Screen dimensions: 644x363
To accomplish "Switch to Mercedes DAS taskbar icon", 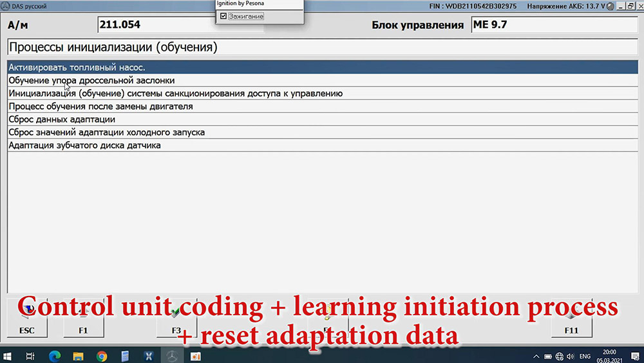I will tap(172, 356).
